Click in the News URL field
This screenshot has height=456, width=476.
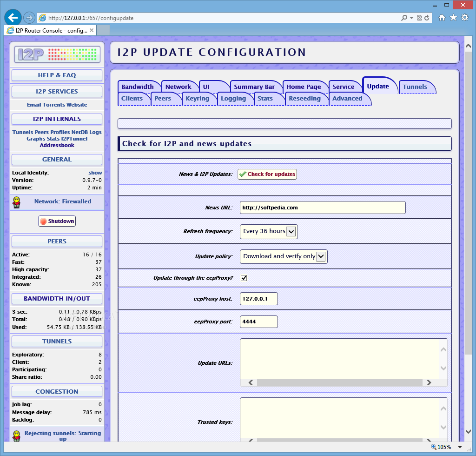(x=323, y=208)
